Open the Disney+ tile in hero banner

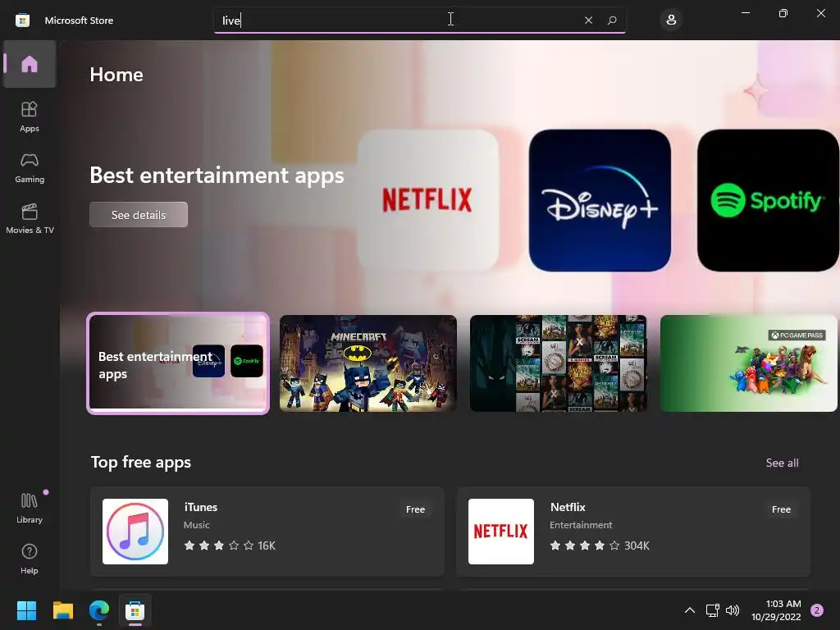tap(600, 200)
